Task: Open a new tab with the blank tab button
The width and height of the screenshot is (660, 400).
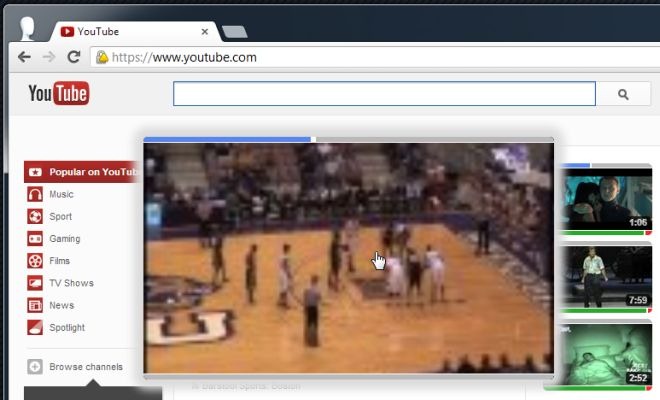Action: tap(235, 32)
